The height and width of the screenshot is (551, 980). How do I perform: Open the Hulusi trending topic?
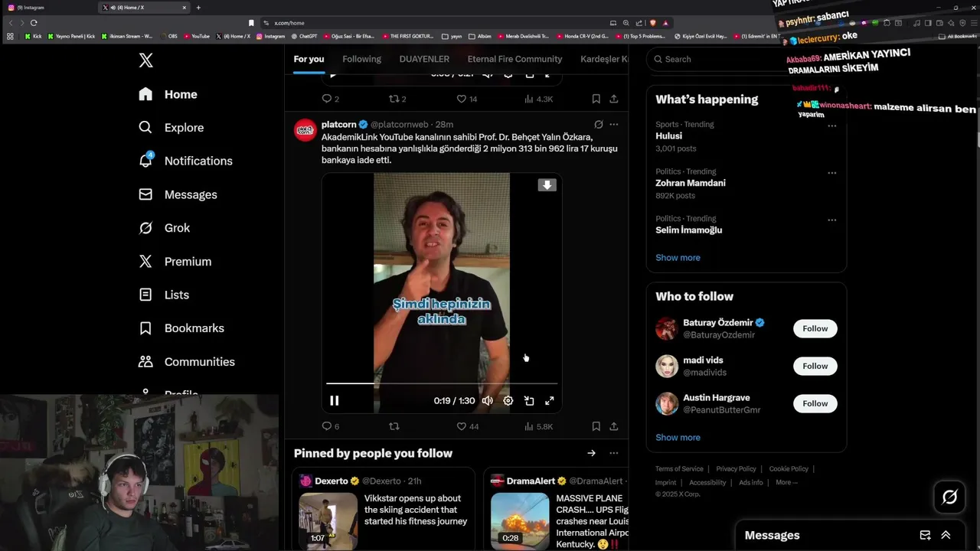coord(668,136)
